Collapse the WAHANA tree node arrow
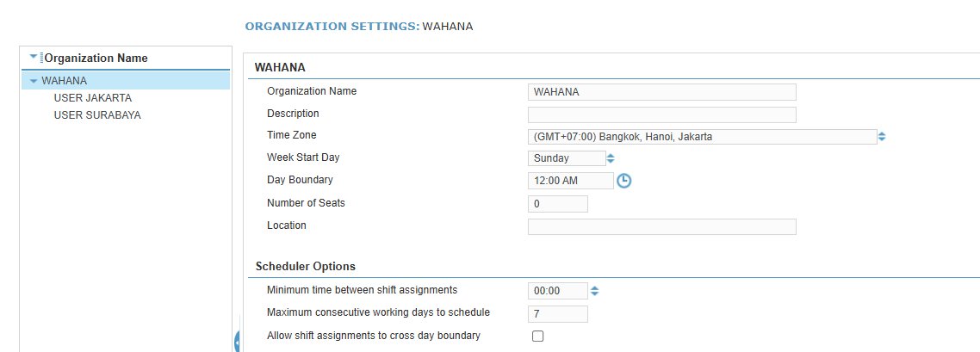980x352 pixels. point(34,81)
